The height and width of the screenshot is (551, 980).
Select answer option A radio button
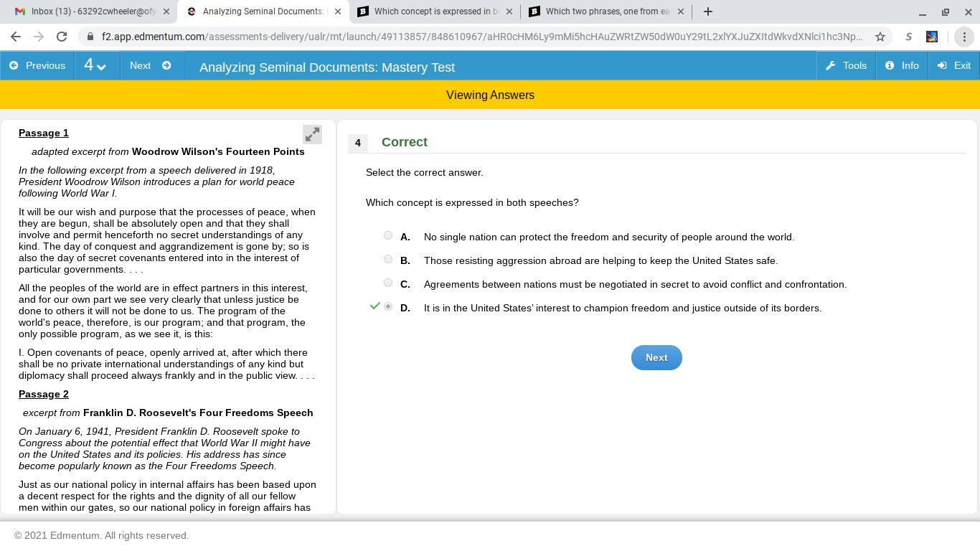tap(388, 235)
